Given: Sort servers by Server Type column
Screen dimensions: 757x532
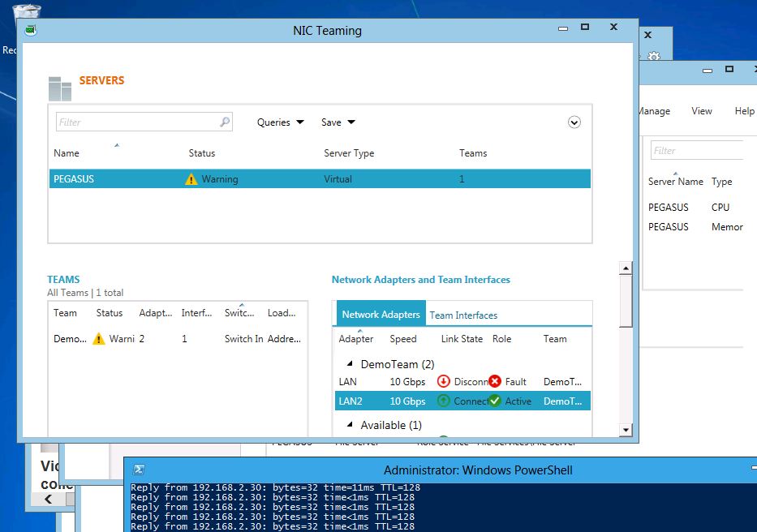Looking at the screenshot, I should tap(349, 153).
